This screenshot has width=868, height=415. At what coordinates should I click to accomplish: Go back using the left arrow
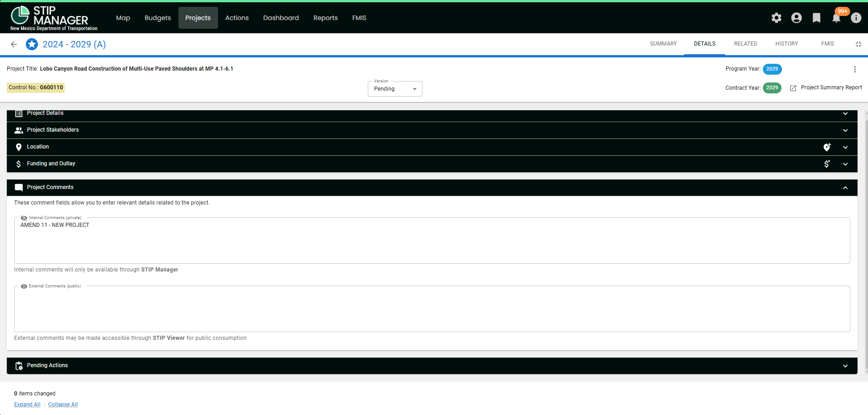[14, 44]
